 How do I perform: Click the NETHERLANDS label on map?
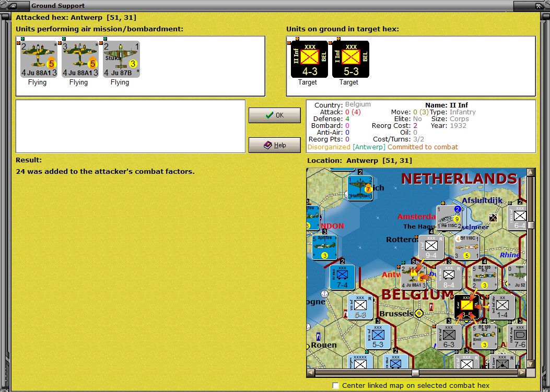point(459,179)
